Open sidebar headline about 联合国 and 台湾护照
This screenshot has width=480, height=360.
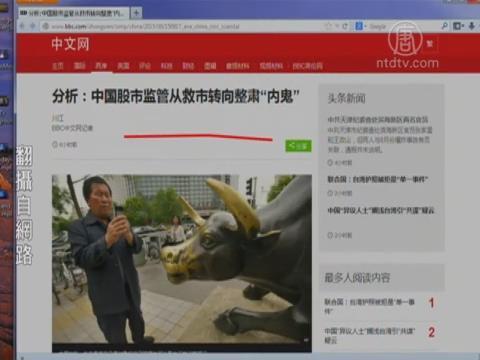(377, 179)
